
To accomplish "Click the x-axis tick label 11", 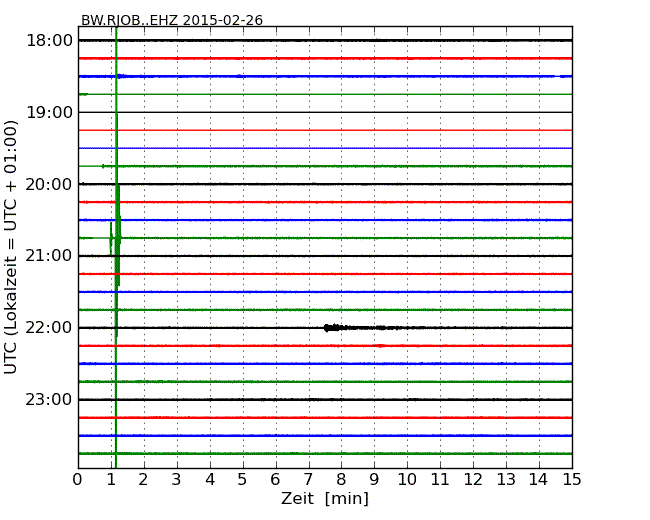I will (x=440, y=480).
